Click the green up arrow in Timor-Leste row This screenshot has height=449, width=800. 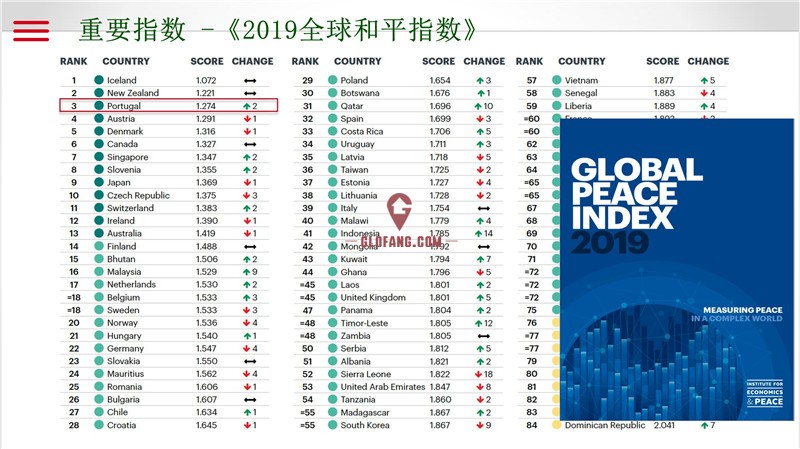478,323
